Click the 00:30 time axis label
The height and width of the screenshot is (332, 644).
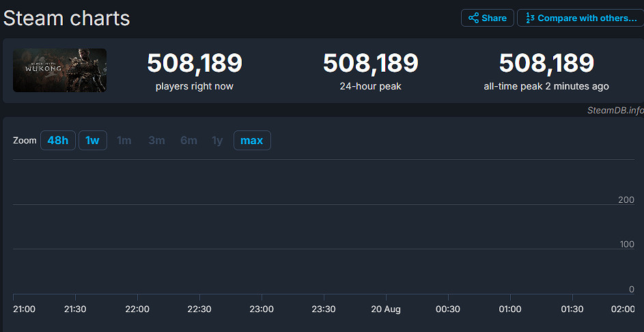point(449,309)
